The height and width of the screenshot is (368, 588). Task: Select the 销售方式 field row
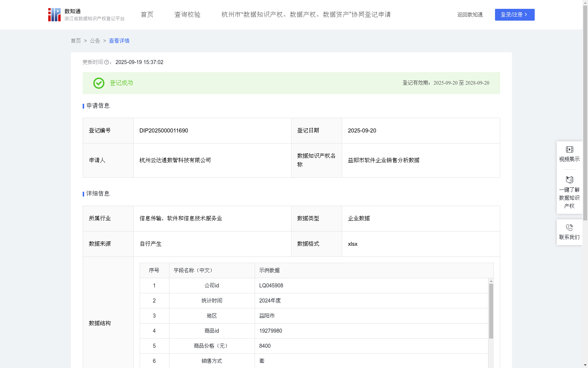tap(314, 361)
